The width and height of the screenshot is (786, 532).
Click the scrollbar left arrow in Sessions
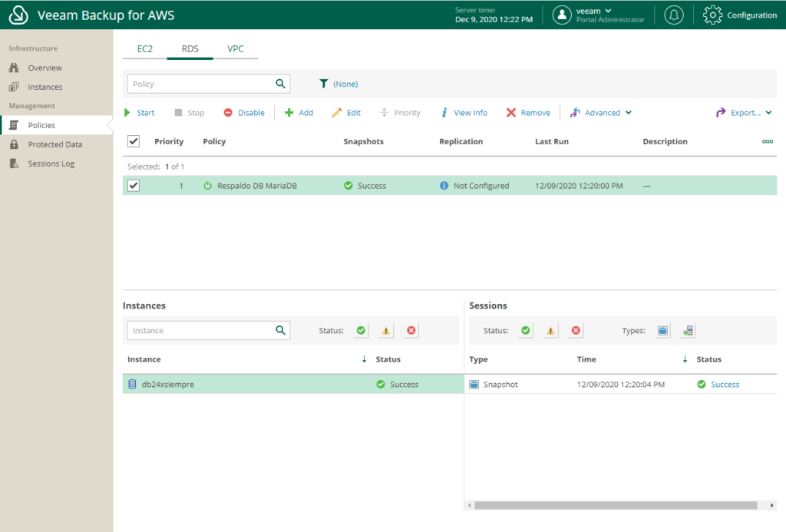[x=469, y=505]
